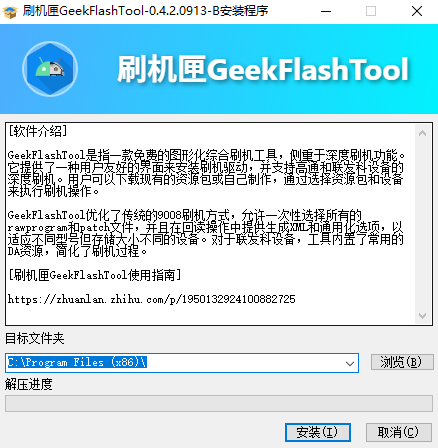The width and height of the screenshot is (438, 448).
Task: Expand the destination folder dropdown arrow
Action: coord(350,363)
